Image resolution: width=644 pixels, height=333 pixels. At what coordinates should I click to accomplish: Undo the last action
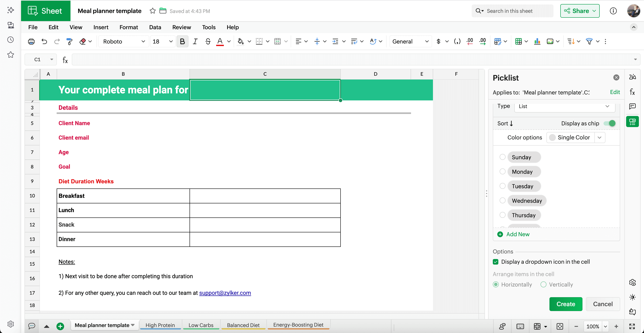pyautogui.click(x=44, y=42)
